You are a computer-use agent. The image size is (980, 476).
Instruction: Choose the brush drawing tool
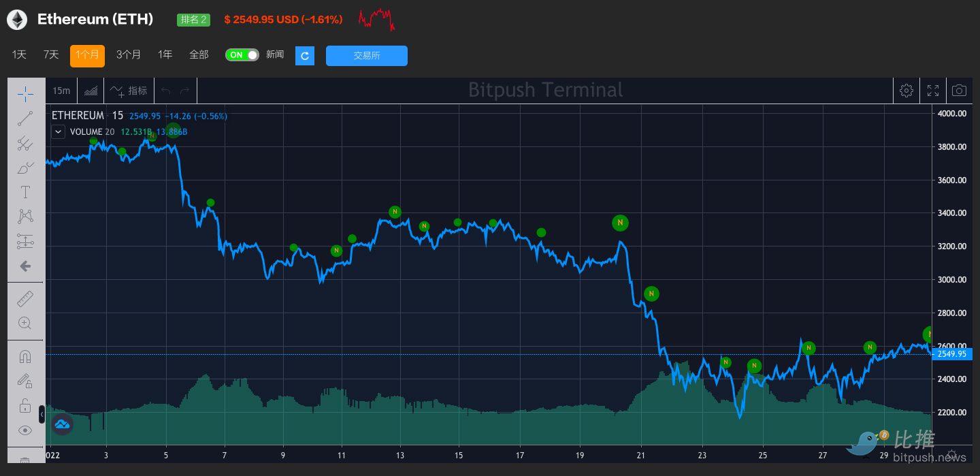25,168
